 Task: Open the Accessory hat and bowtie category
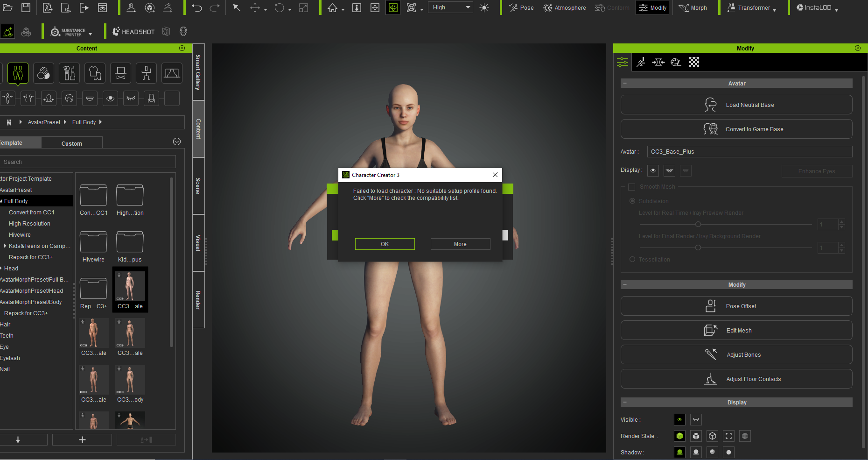pos(120,73)
